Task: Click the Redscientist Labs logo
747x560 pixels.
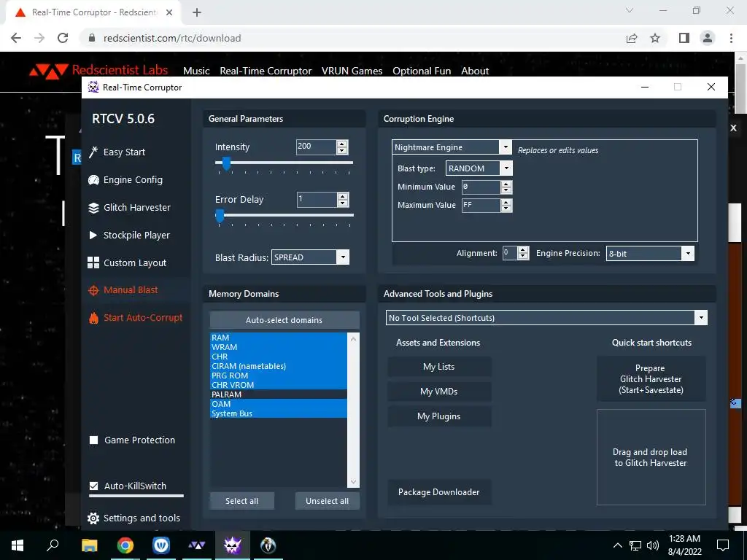Action: [98, 71]
